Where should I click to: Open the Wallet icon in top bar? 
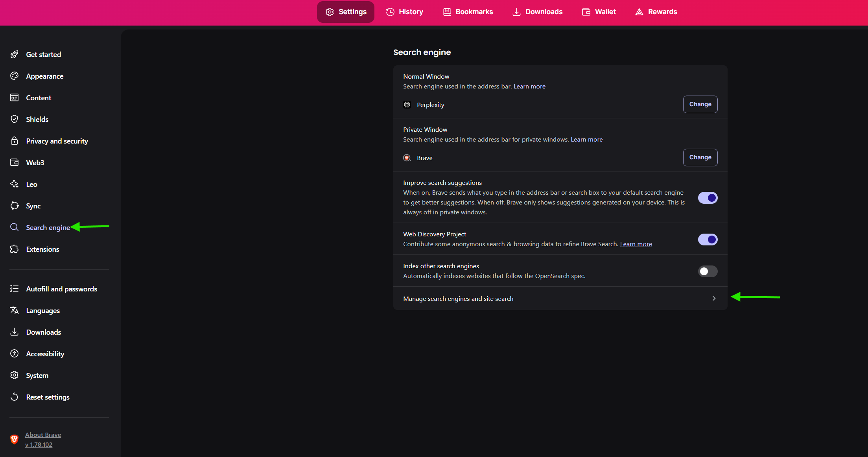[586, 12]
